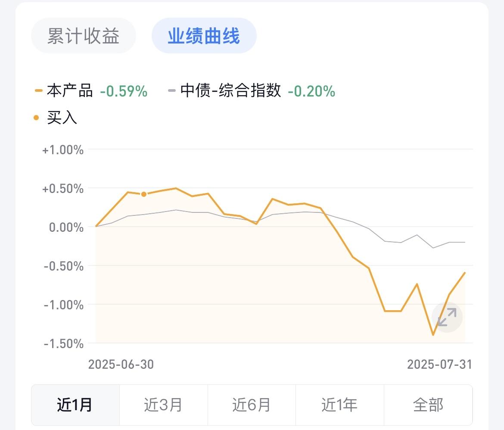Image resolution: width=504 pixels, height=430 pixels.
Task: Click the 2025-06-30 start date label
Action: click(121, 365)
